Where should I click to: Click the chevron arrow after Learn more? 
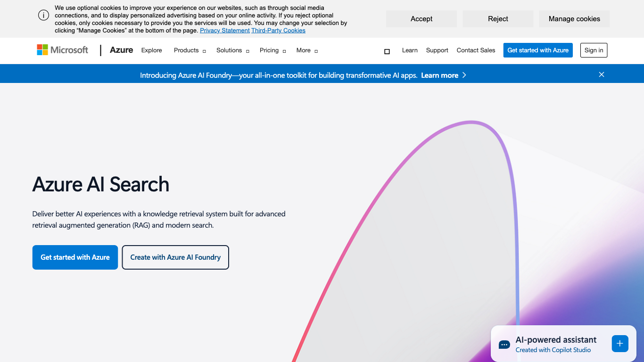(x=464, y=75)
